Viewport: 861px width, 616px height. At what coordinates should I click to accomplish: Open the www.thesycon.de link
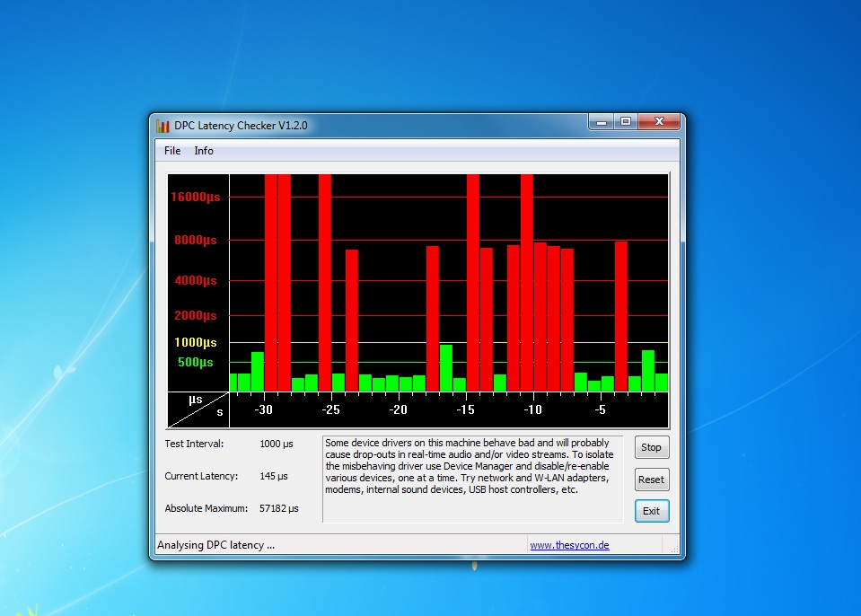coord(569,545)
